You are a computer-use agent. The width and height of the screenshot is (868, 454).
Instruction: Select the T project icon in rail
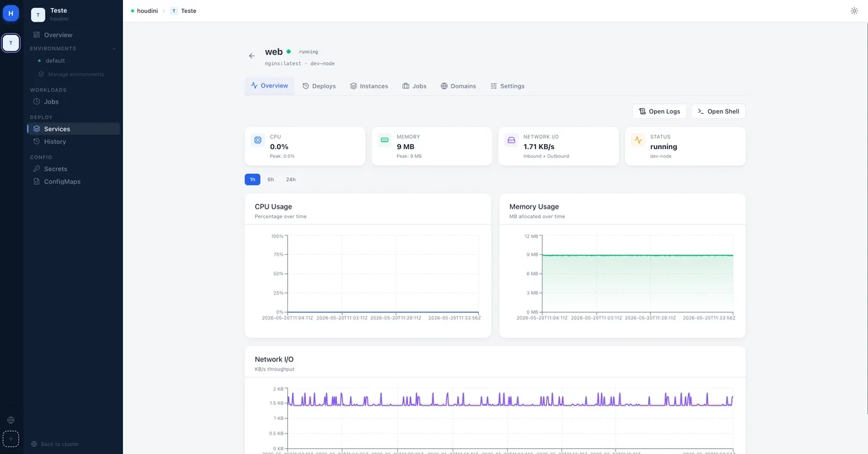pyautogui.click(x=11, y=43)
